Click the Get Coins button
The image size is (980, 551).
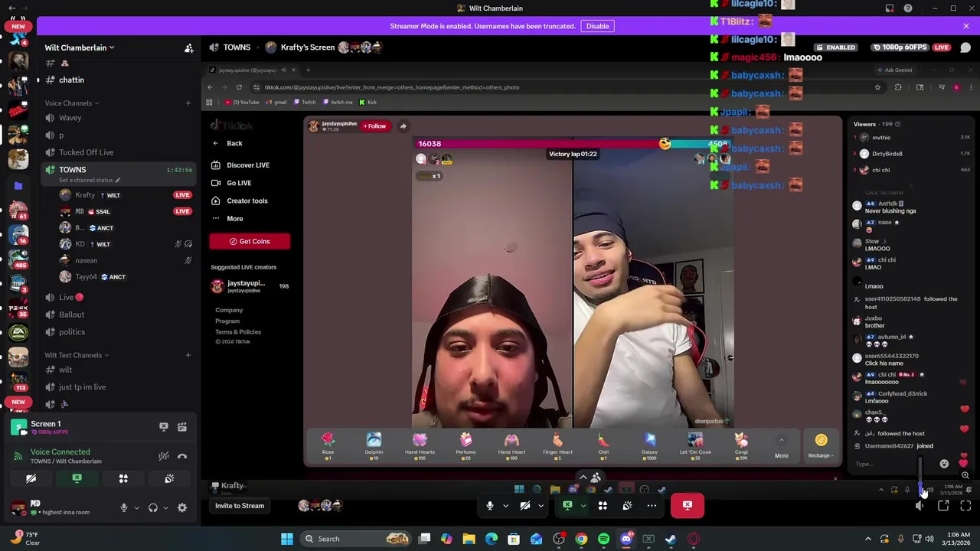pyautogui.click(x=250, y=241)
